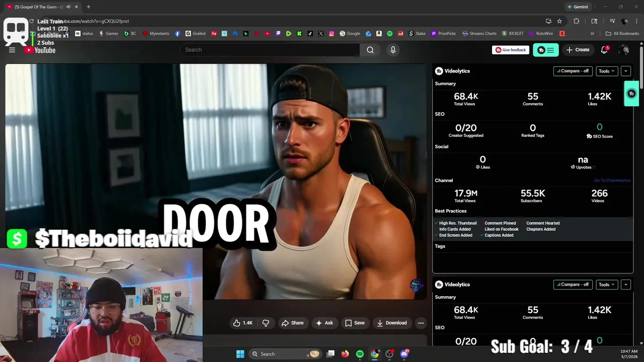This screenshot has height=362, width=644.
Task: Toggle Compare in upper Videolytics panel
Action: coord(573,71)
